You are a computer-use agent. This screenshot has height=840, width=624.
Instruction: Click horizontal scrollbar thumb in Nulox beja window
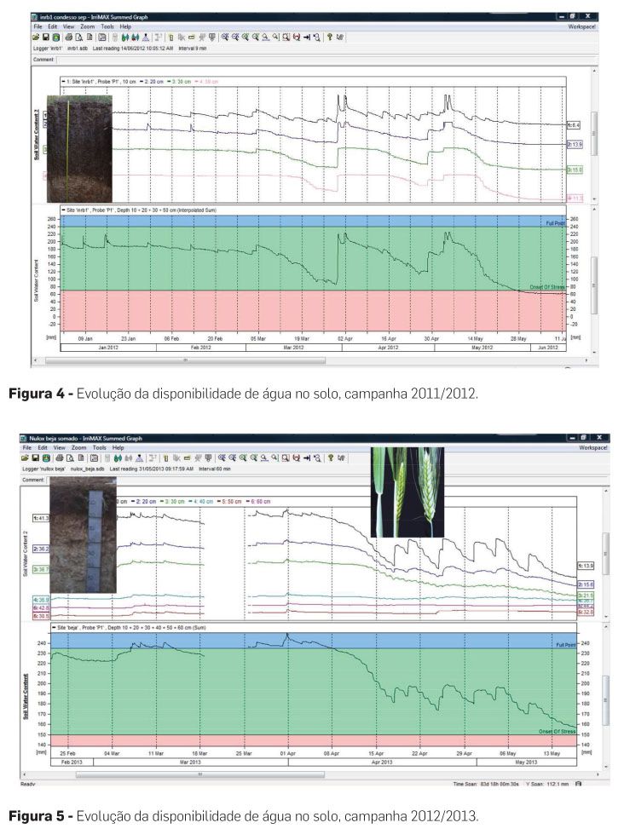coord(200,774)
